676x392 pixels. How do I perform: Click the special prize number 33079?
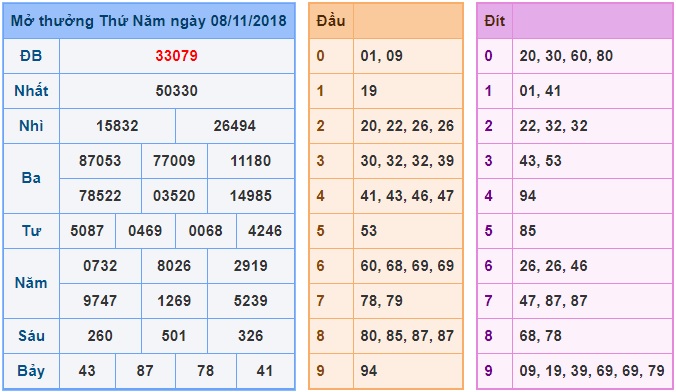click(x=176, y=56)
